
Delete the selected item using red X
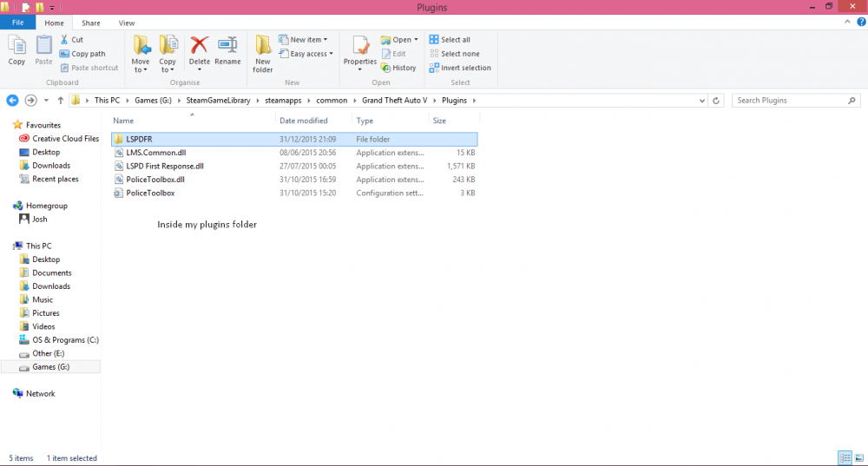(x=200, y=51)
